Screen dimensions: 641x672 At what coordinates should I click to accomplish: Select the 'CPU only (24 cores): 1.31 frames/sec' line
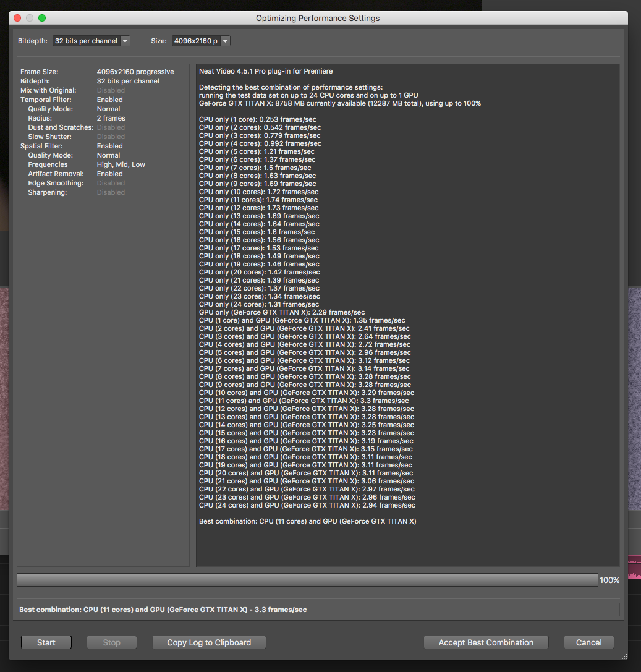coord(259,304)
